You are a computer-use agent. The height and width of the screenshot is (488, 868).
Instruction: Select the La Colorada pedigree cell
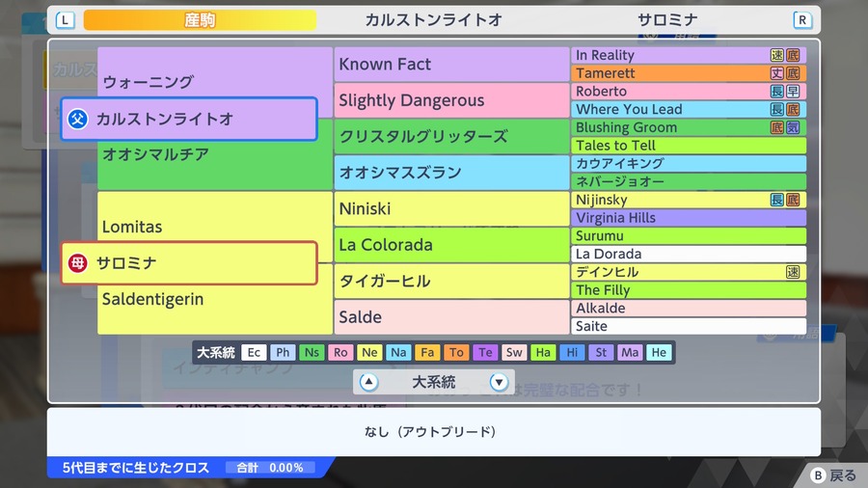[x=451, y=245]
